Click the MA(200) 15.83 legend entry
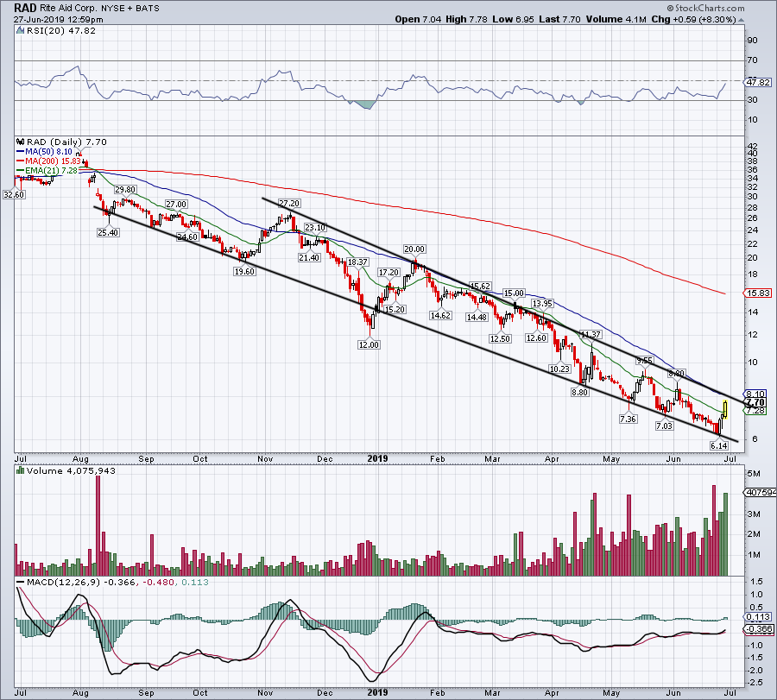Image resolution: width=777 pixels, height=700 pixels. [48, 161]
